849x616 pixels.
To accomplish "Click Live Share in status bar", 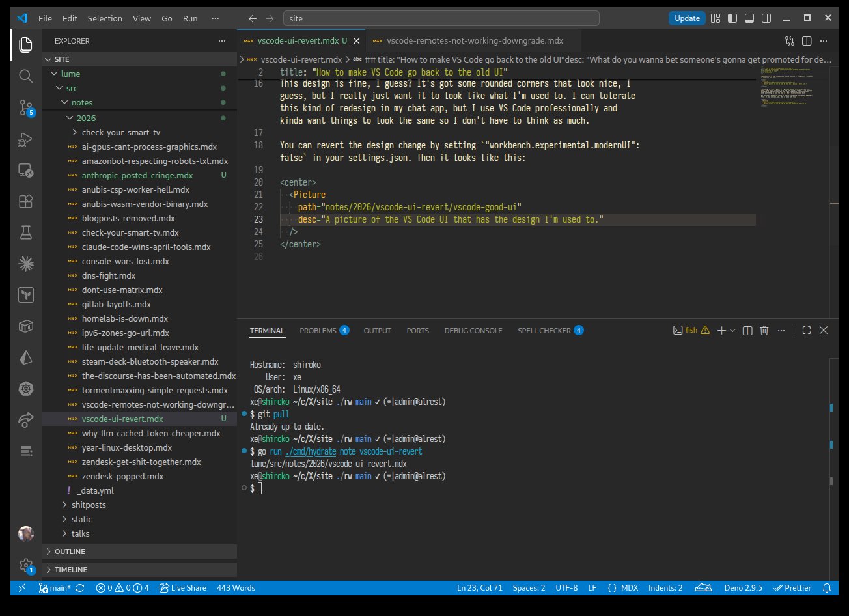I will click(182, 588).
